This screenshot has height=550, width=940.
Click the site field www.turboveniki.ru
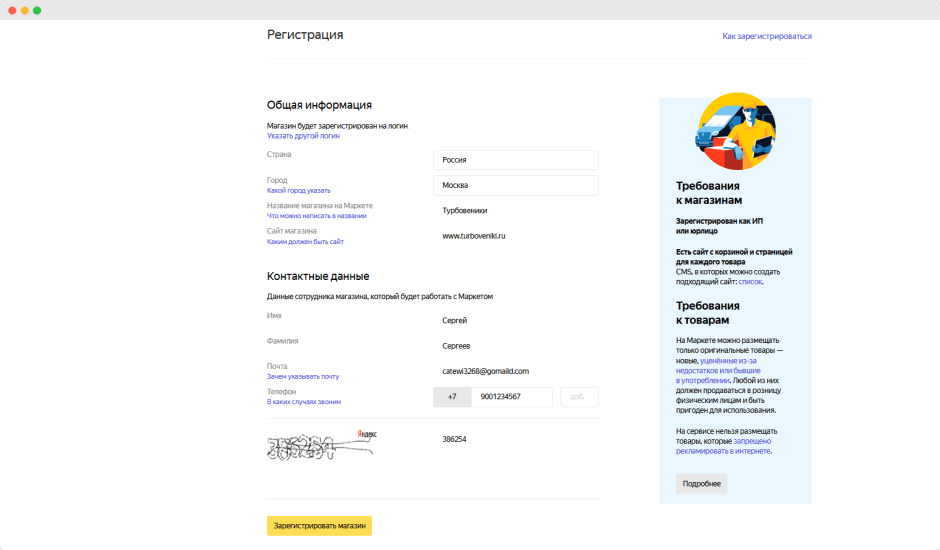point(516,236)
